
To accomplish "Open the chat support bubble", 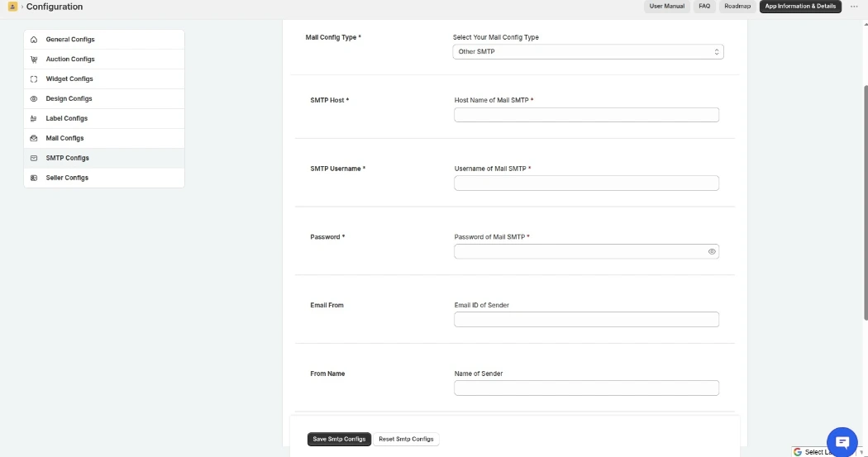I will click(x=842, y=441).
